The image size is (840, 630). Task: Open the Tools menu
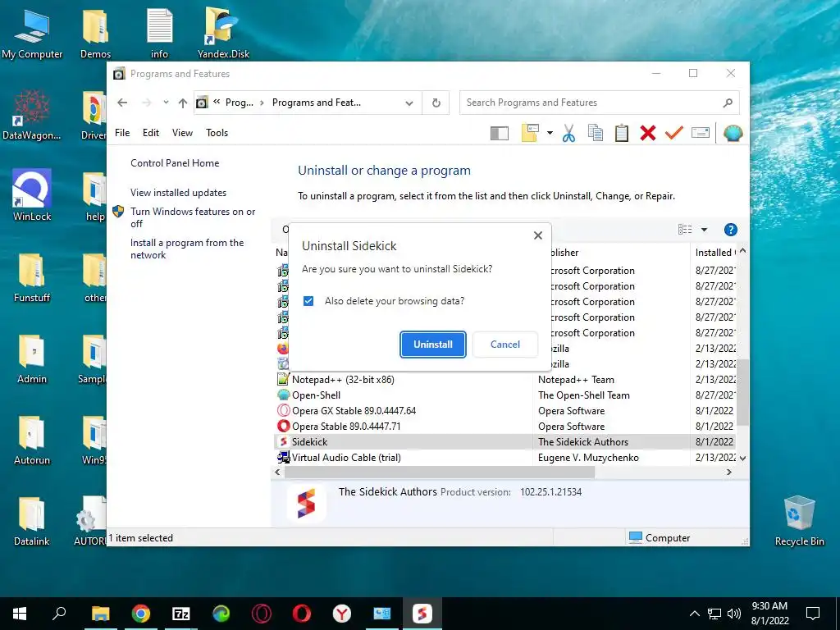point(217,133)
